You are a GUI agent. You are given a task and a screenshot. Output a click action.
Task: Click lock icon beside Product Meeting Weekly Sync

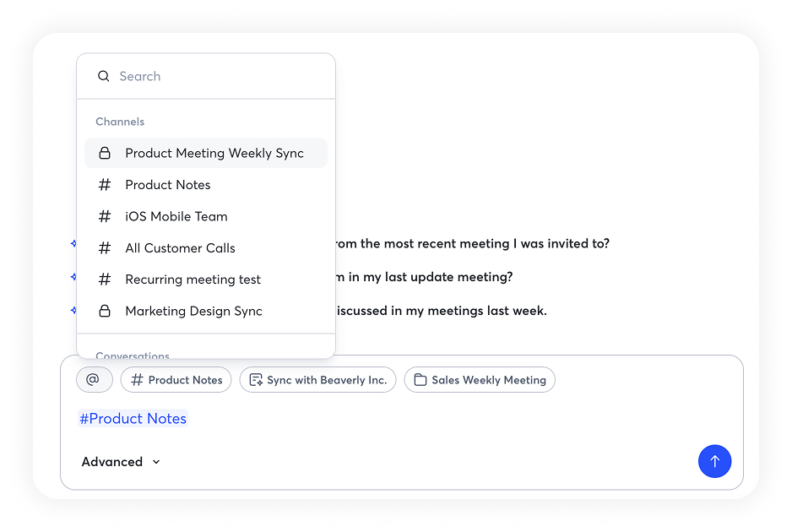pos(105,153)
